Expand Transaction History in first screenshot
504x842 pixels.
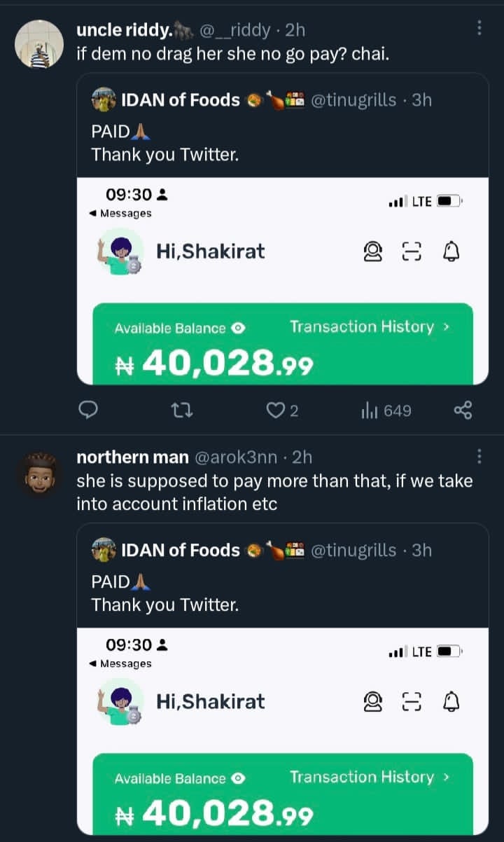[x=370, y=327]
